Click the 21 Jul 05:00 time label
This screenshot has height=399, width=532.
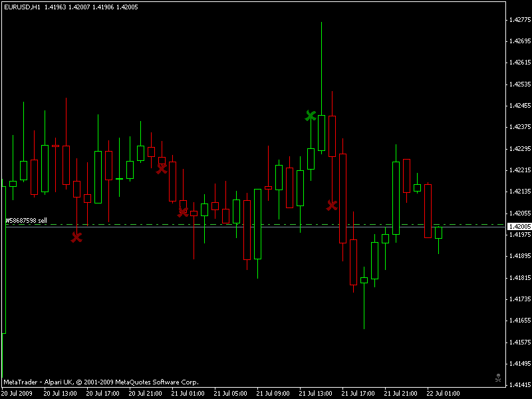point(230,394)
